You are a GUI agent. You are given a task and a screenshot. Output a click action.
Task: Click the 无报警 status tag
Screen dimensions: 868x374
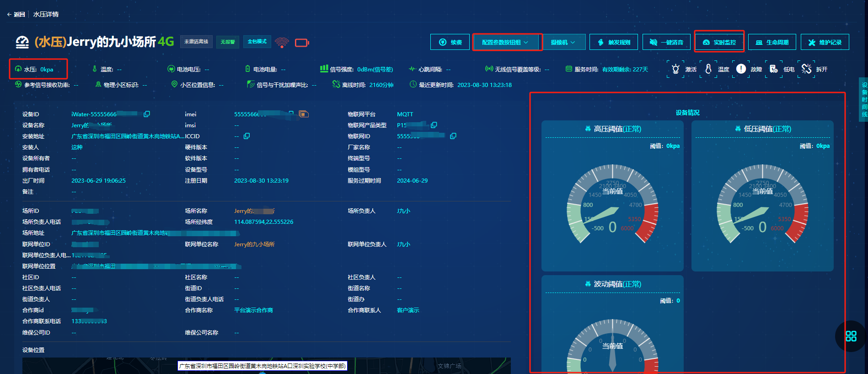tap(228, 42)
